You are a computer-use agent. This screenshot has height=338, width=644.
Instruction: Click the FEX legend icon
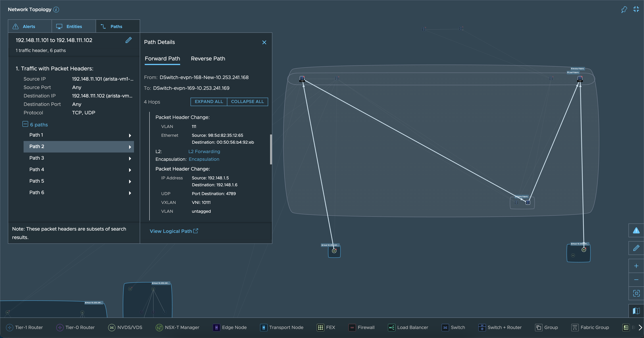320,327
